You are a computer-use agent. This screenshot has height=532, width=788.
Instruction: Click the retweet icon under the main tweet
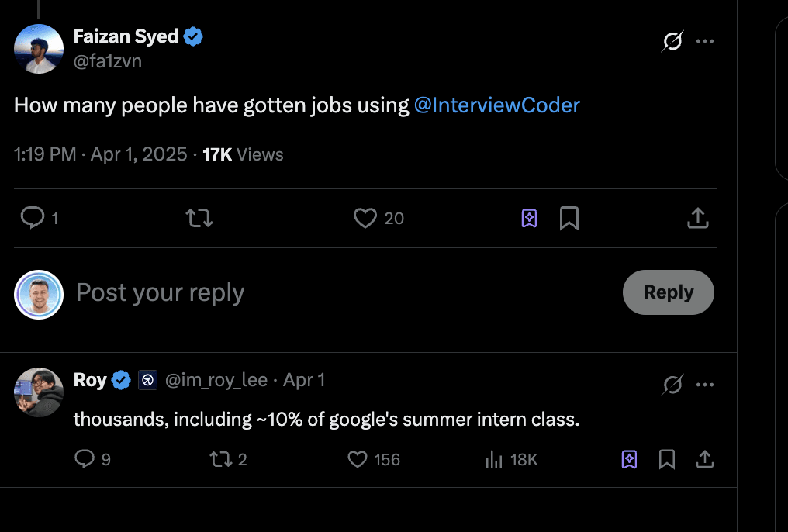[199, 218]
